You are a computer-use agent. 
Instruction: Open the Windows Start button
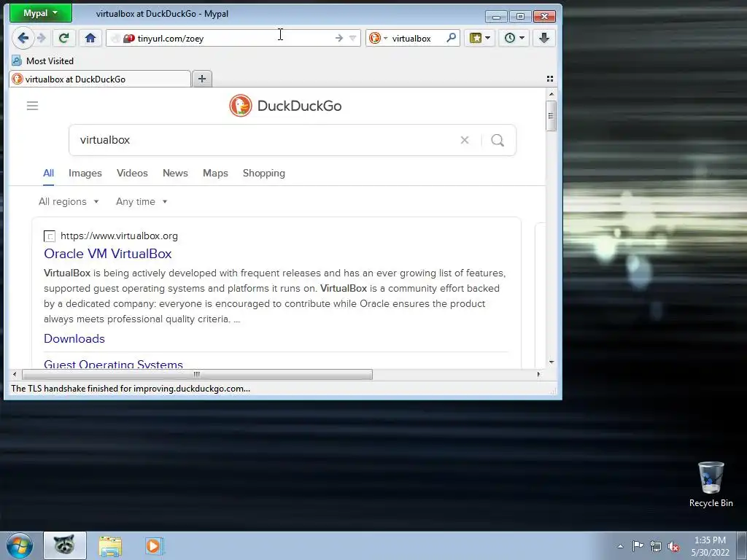pos(20,545)
